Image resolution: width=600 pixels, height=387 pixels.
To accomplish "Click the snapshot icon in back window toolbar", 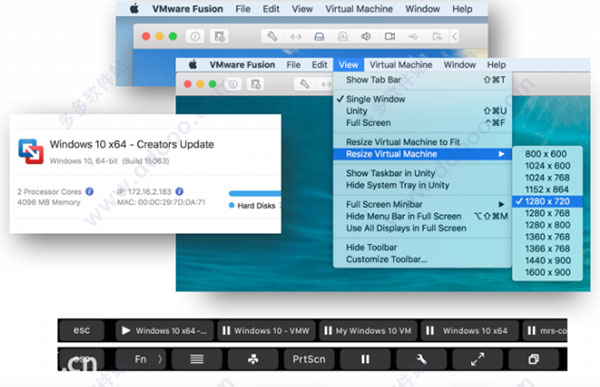I will pos(219,36).
